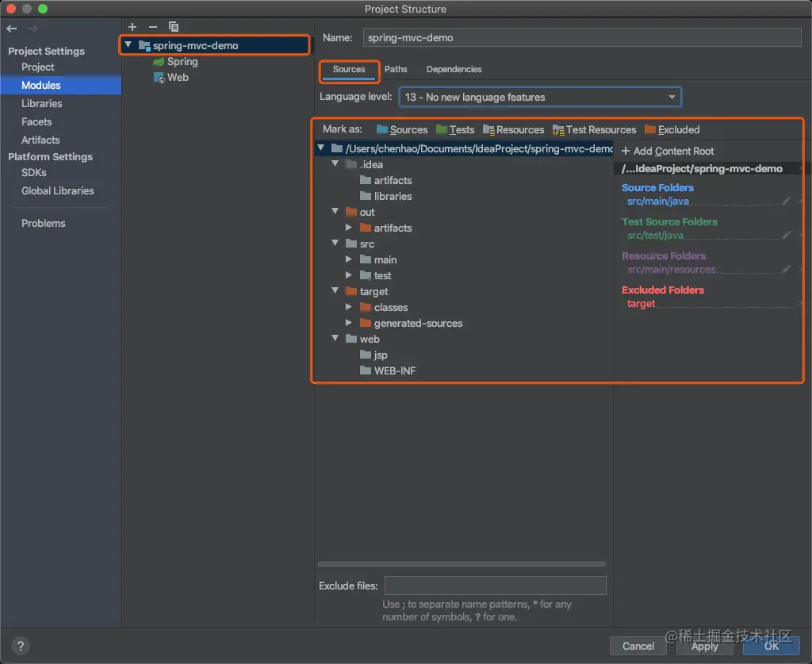
Task: Click the OK button
Action: pos(771,647)
